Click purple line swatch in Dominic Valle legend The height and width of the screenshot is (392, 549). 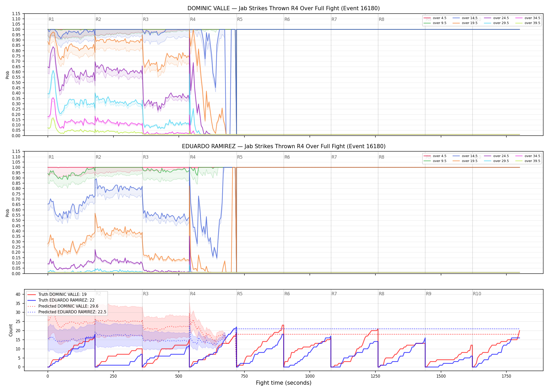[488, 18]
